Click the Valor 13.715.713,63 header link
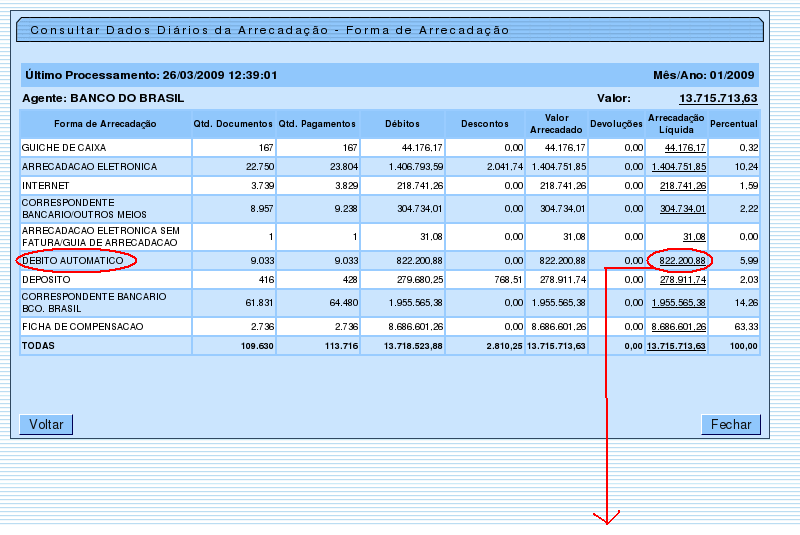The height and width of the screenshot is (535, 800). coord(717,98)
